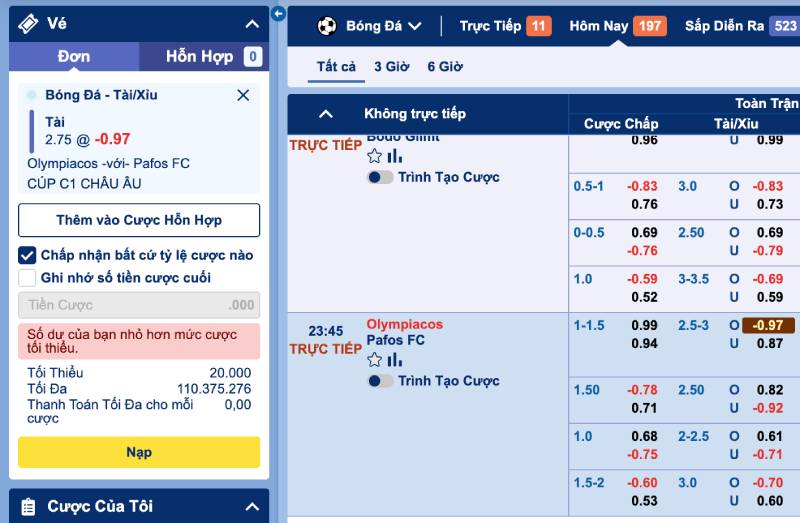Viewport: 800px width, 523px height.
Task: Open statistics chart for Olympiacos vs Pafos FC
Action: tap(395, 360)
